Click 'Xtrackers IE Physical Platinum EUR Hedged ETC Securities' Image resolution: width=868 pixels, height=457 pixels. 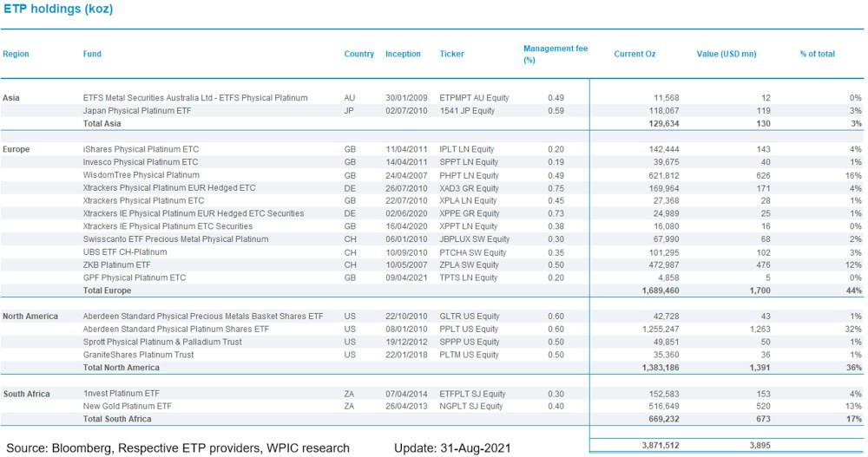(194, 213)
